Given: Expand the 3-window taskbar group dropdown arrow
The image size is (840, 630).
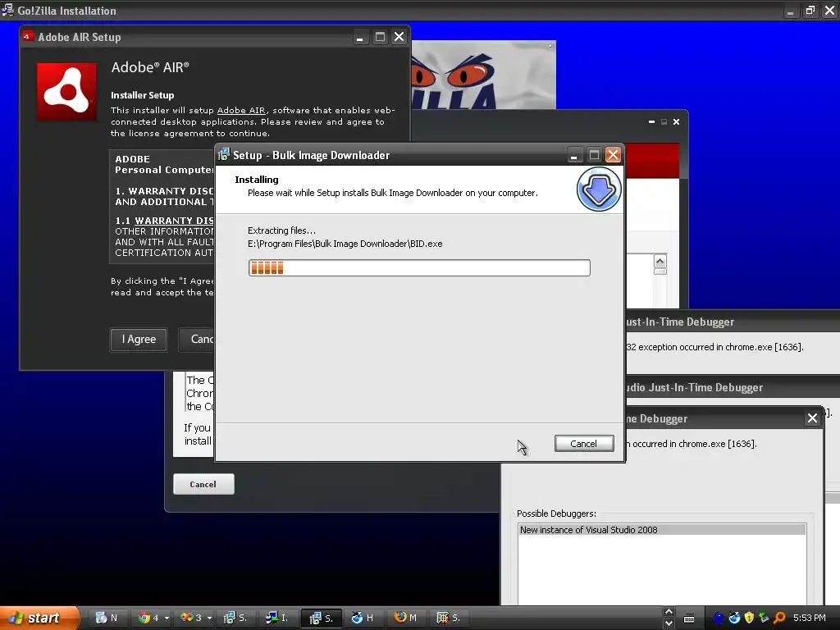Looking at the screenshot, I should tap(209, 619).
